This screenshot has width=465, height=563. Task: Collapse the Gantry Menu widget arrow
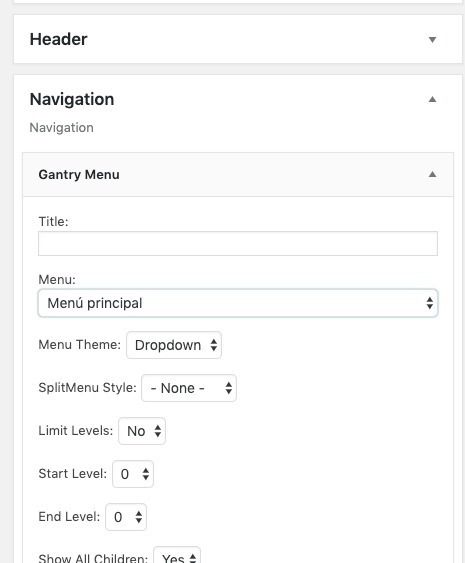(432, 175)
